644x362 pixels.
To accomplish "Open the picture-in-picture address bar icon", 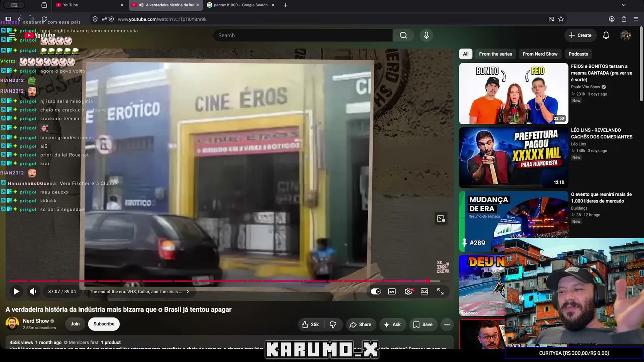I will click(551, 19).
